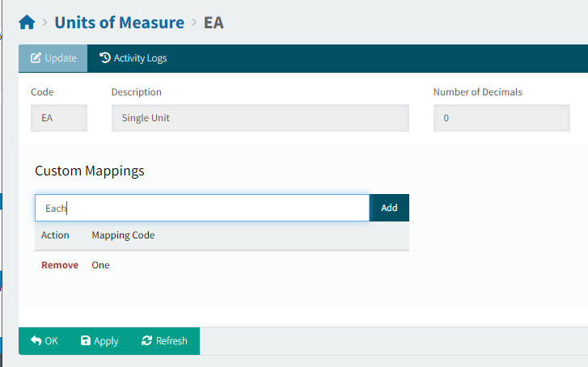Select the mapping code text One
The height and width of the screenshot is (367, 588).
(x=100, y=265)
